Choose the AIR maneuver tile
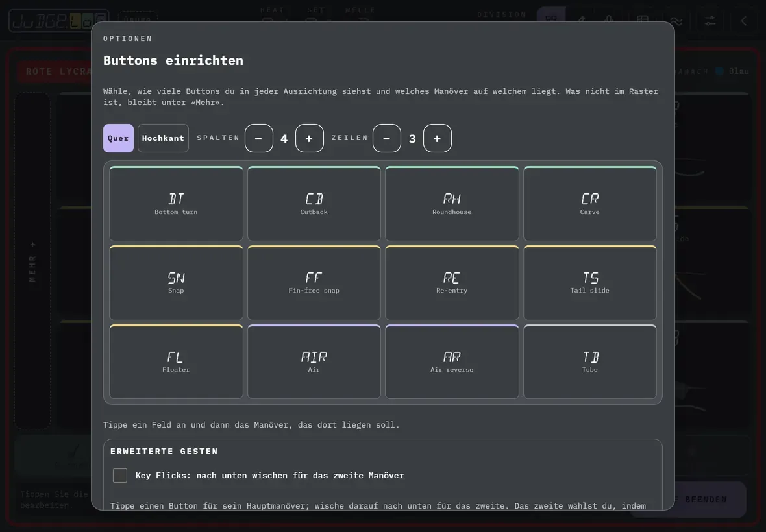The width and height of the screenshot is (766, 532). [x=314, y=361]
